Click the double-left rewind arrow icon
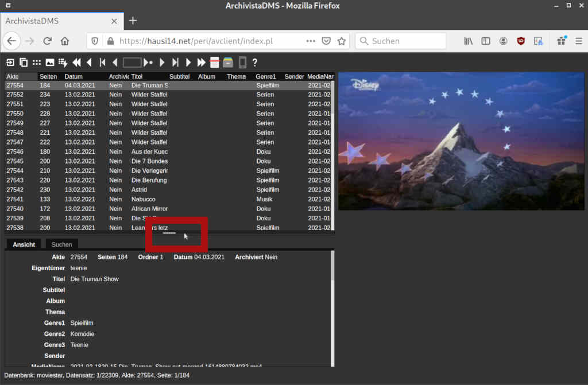Screen dimensions: 588x385 click(x=76, y=63)
